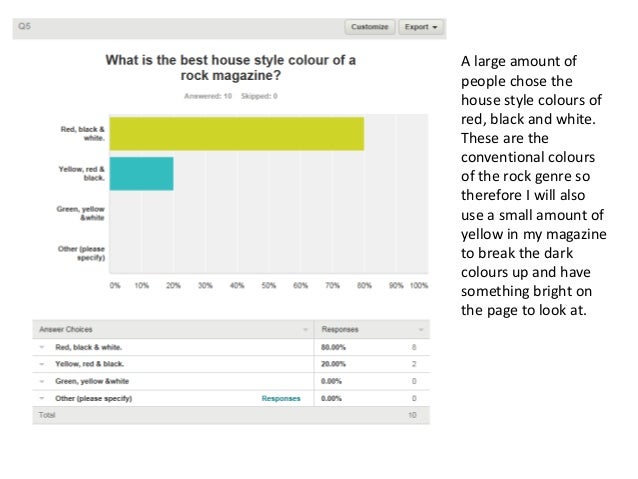Expand the 'Yellow, red & black.' table row

pyautogui.click(x=43, y=364)
